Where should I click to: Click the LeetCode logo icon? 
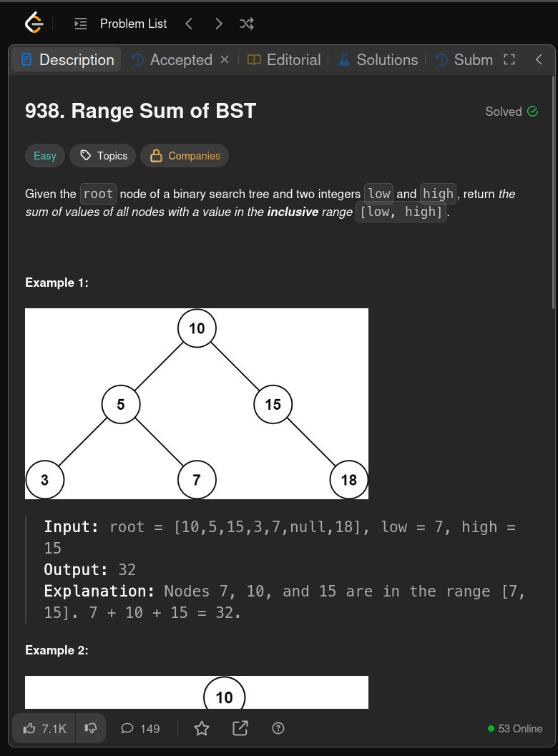[34, 23]
